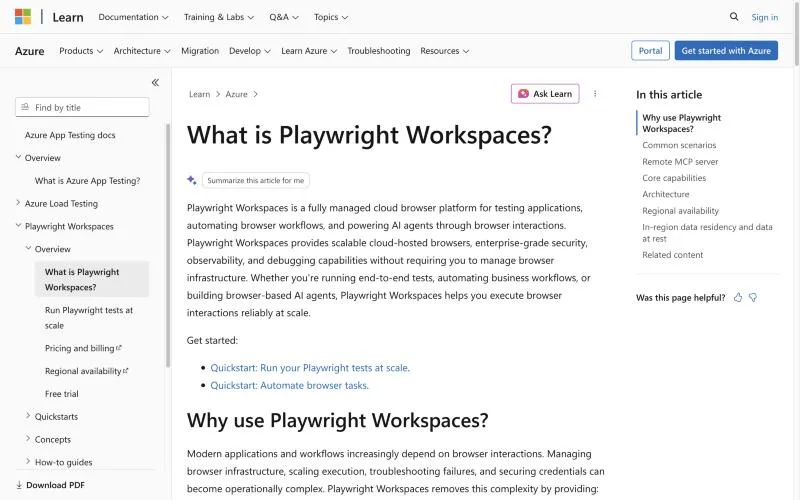
Task: Jump to Why use Playwright Workspaces? section
Action: [x=681, y=123]
